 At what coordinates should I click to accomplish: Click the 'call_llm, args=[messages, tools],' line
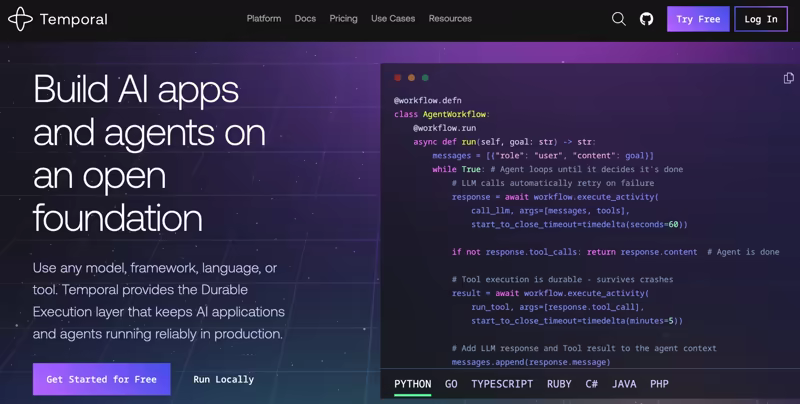coord(550,211)
